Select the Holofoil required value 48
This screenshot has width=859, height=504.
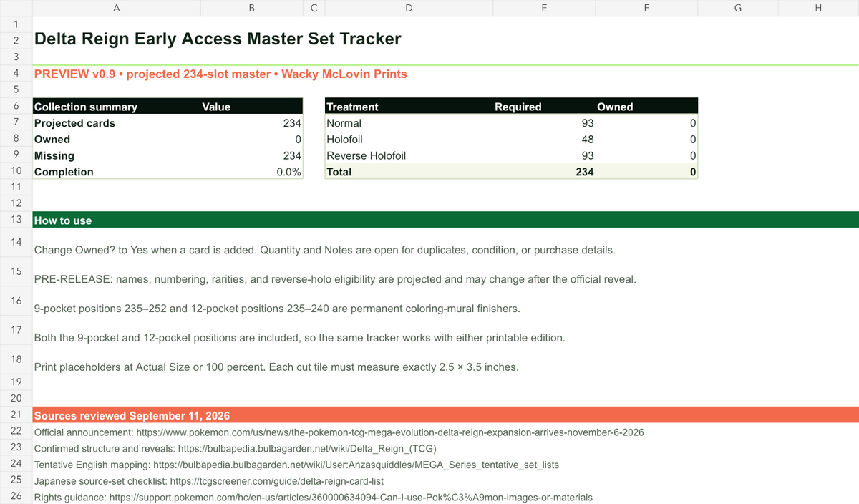[544, 140]
